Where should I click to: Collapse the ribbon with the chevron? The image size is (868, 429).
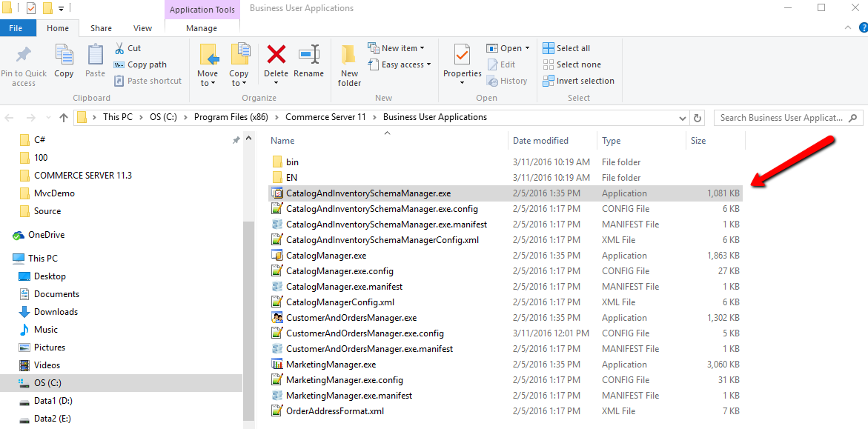848,27
